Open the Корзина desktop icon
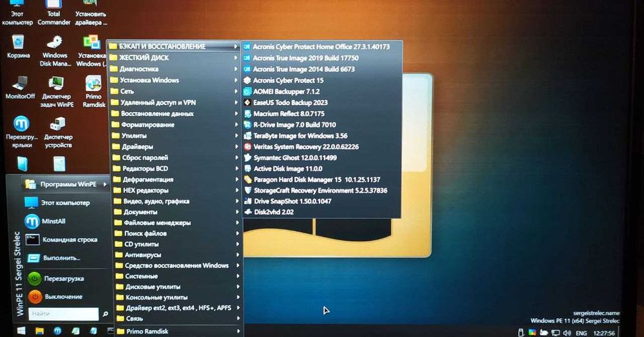The width and height of the screenshot is (644, 337). pyautogui.click(x=18, y=46)
